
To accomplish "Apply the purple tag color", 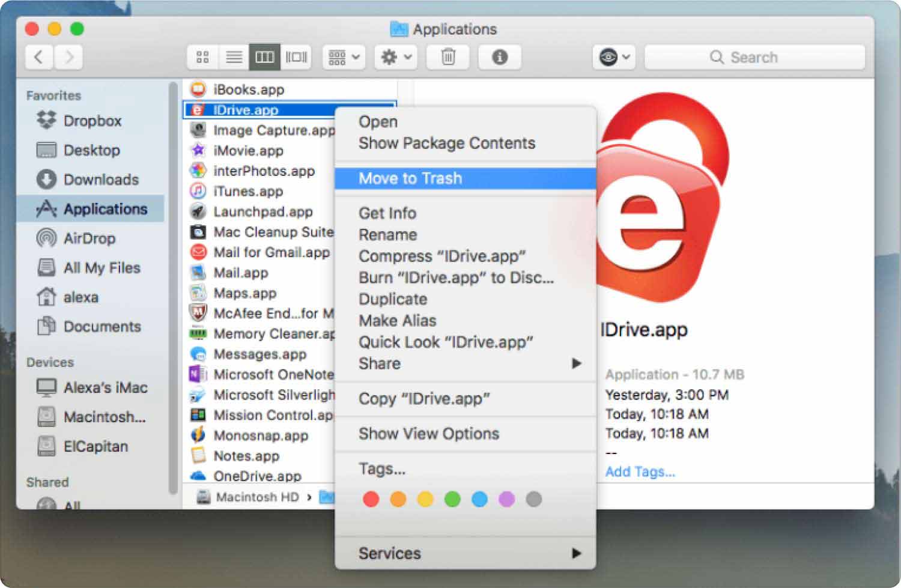I will (x=506, y=499).
